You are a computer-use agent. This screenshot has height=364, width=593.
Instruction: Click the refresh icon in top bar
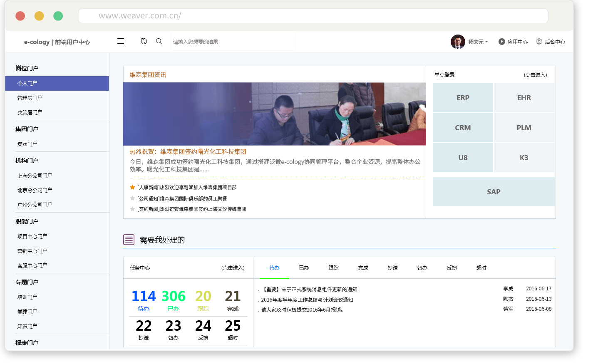pyautogui.click(x=144, y=41)
